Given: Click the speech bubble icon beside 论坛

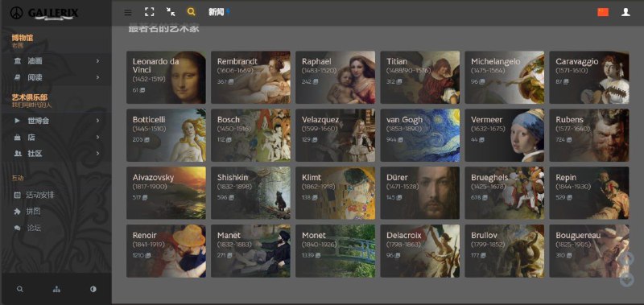Looking at the screenshot, I should click(x=17, y=228).
